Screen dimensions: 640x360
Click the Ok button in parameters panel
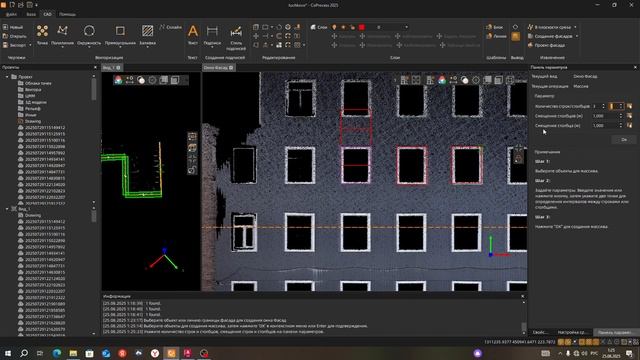click(x=624, y=140)
